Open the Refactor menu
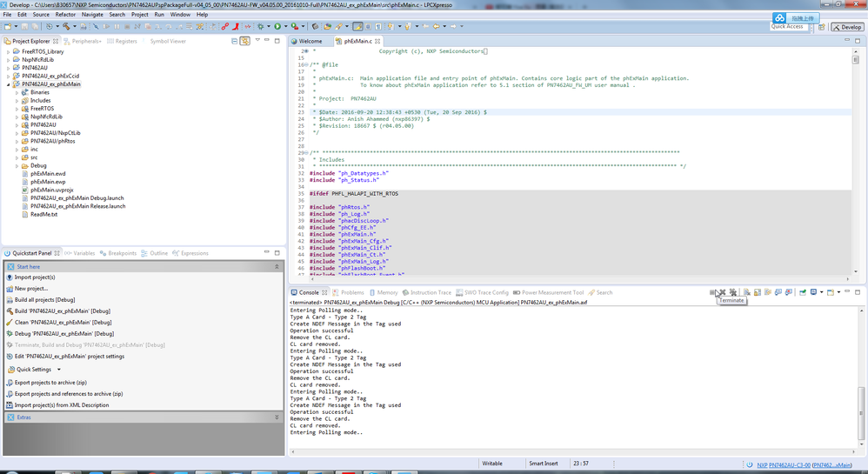The image size is (868, 474). pyautogui.click(x=65, y=15)
